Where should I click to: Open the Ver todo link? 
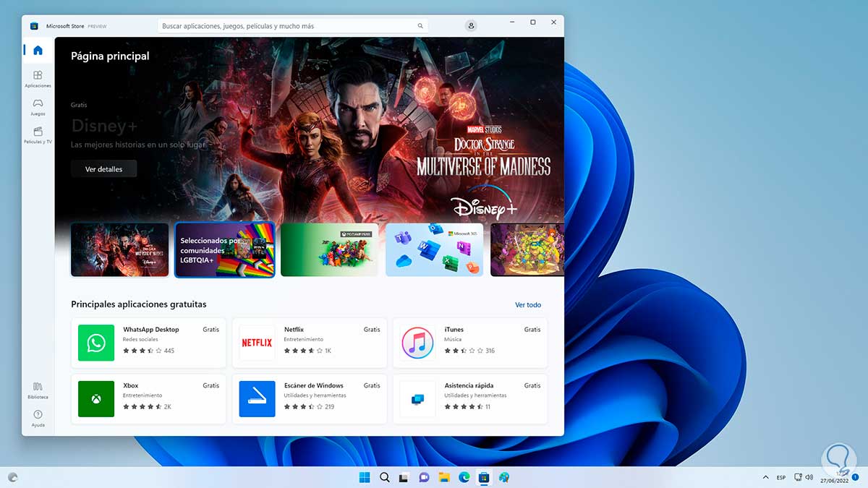pos(528,305)
